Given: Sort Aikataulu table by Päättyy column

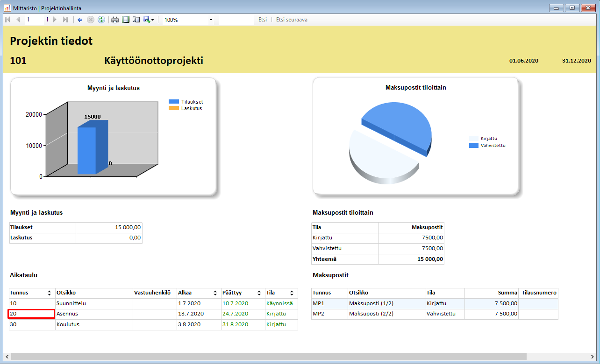Looking at the screenshot, I should click(260, 293).
